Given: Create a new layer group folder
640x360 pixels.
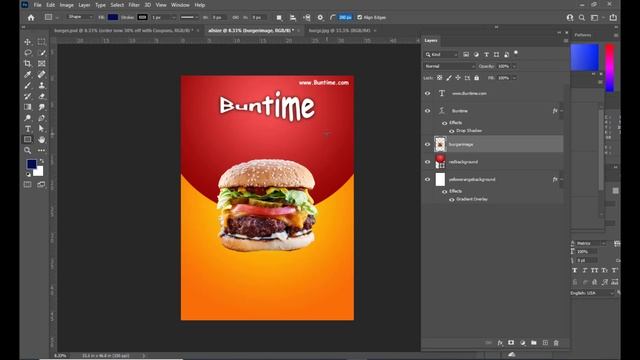Looking at the screenshot, I should pyautogui.click(x=533, y=343).
